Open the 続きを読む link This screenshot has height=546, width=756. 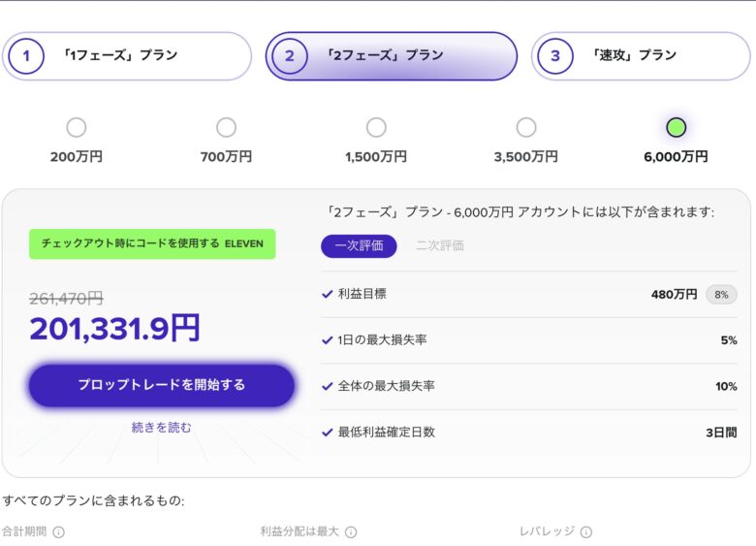pyautogui.click(x=162, y=428)
